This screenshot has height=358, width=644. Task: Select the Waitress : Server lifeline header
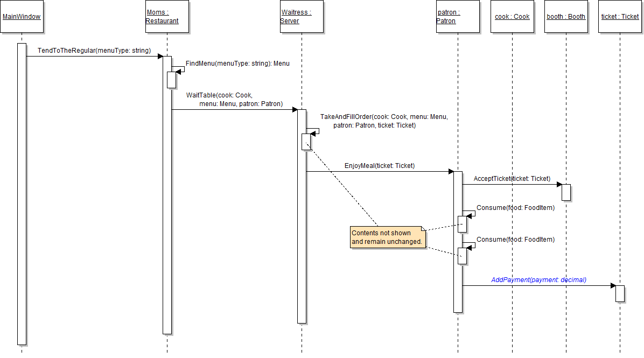(302, 17)
